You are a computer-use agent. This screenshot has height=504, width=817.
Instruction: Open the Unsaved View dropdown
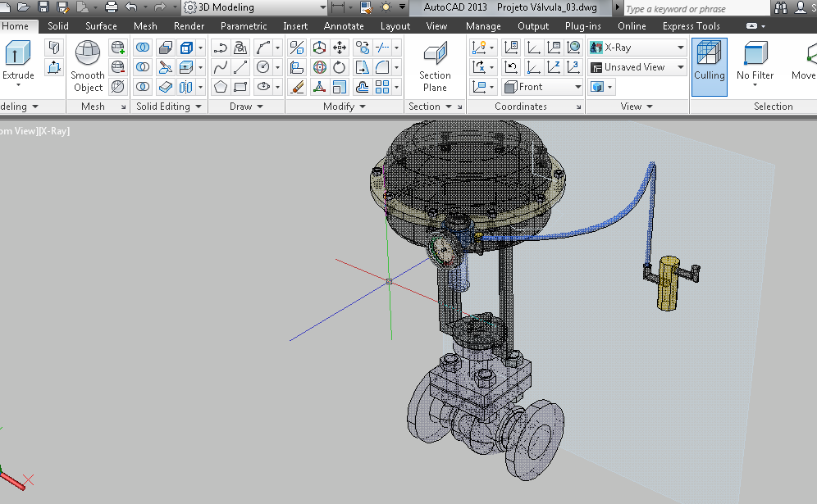coord(680,67)
